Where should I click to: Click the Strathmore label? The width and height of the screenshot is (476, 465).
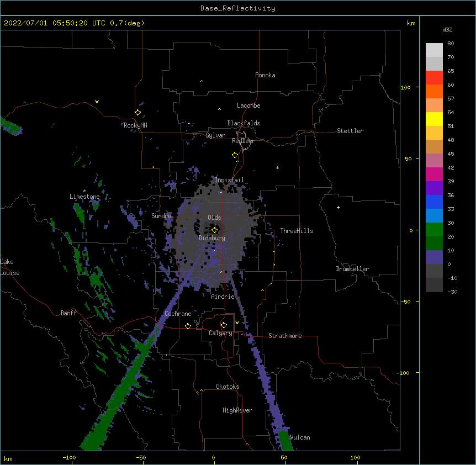[x=285, y=336]
